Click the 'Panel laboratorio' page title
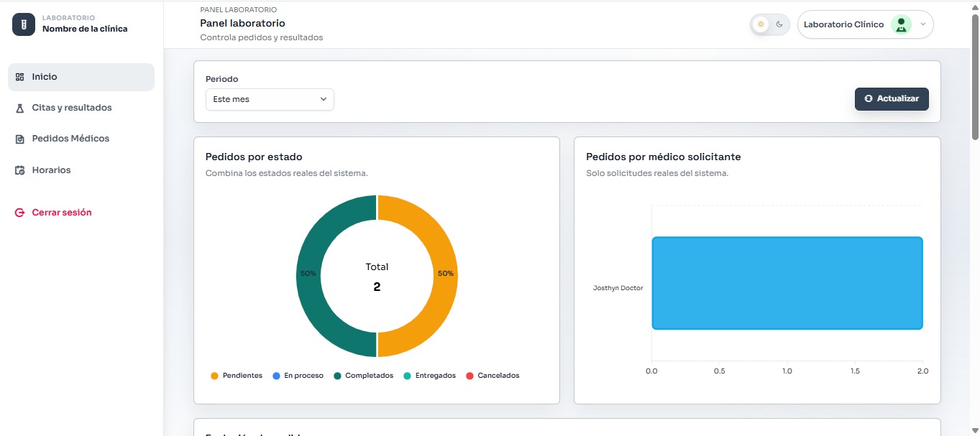This screenshot has height=436, width=980. (242, 24)
